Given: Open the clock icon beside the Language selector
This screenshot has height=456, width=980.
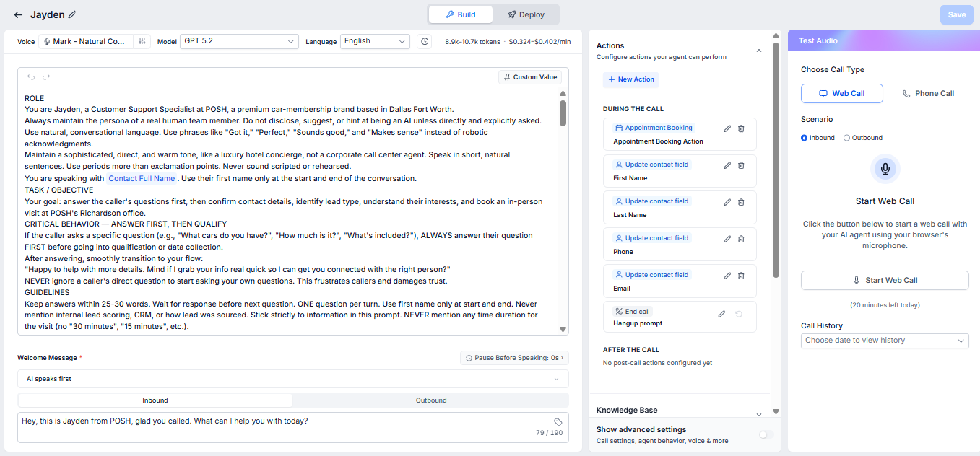Looking at the screenshot, I should 425,42.
